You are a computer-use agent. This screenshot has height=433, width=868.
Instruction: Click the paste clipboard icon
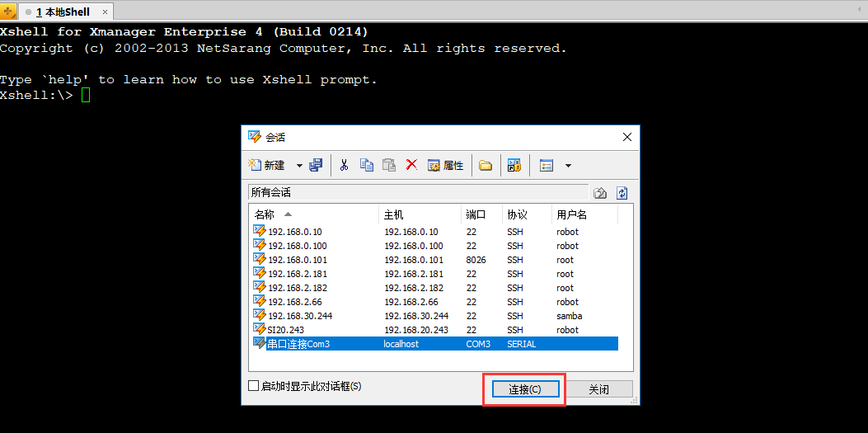(x=389, y=165)
